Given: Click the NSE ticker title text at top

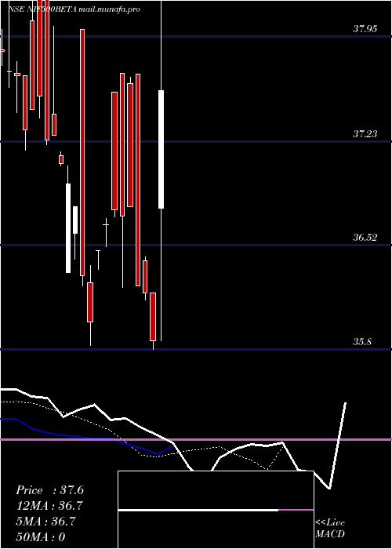Looking at the screenshot, I should [x=74, y=9].
